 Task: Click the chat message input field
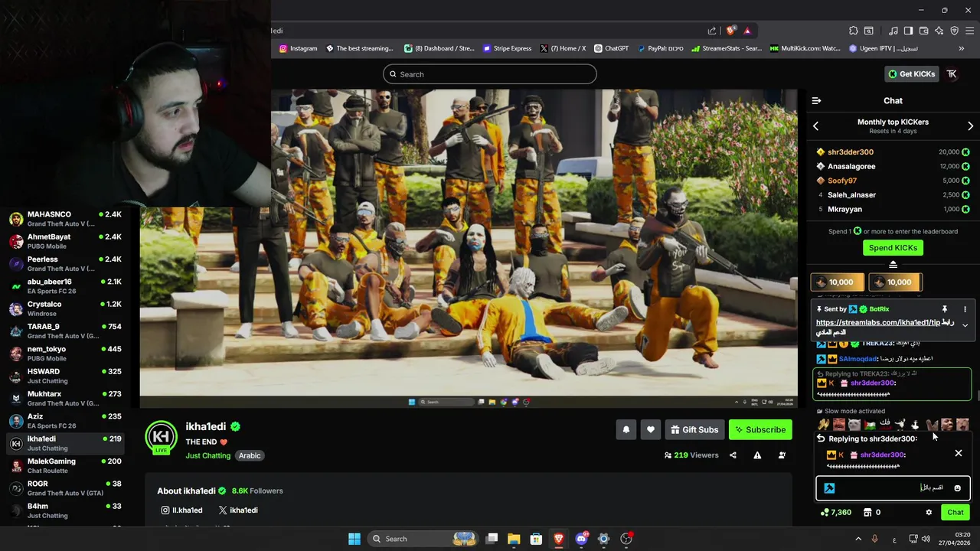point(893,488)
